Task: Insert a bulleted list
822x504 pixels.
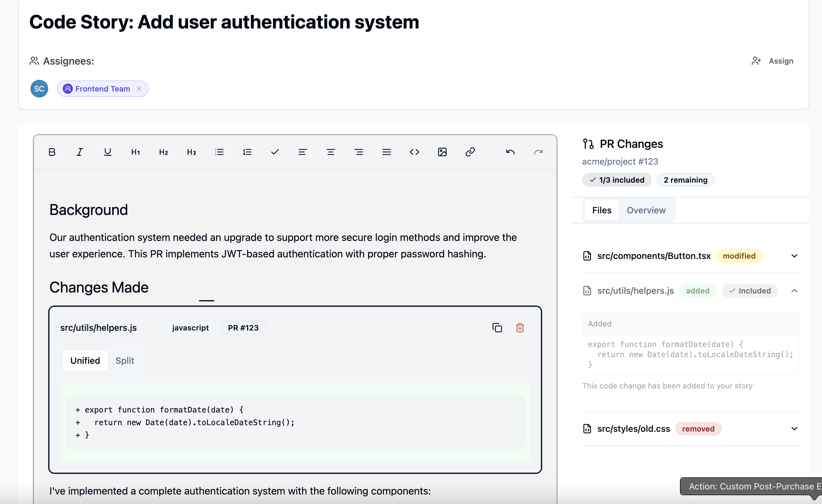Action: click(x=219, y=152)
